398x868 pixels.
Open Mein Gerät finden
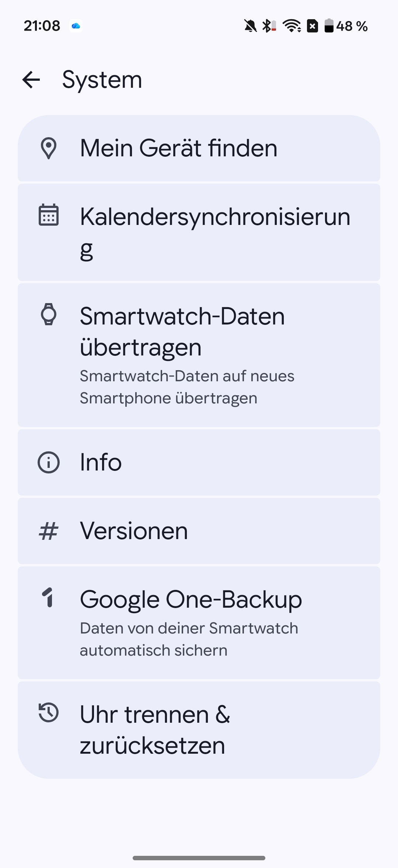(x=199, y=148)
